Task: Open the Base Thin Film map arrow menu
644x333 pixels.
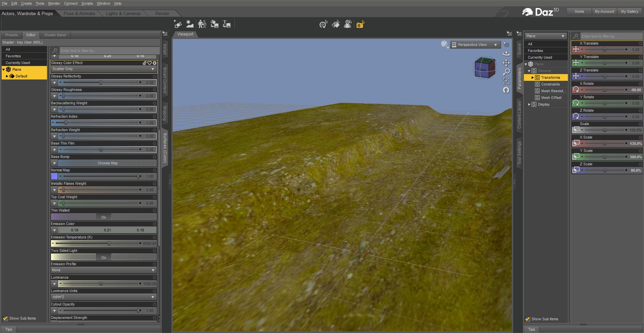Action: [x=54, y=150]
